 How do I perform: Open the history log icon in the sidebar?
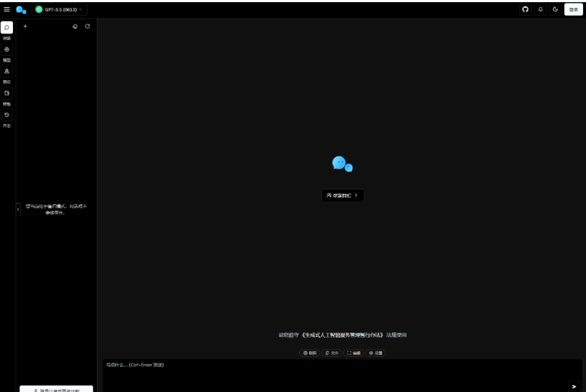(7, 115)
